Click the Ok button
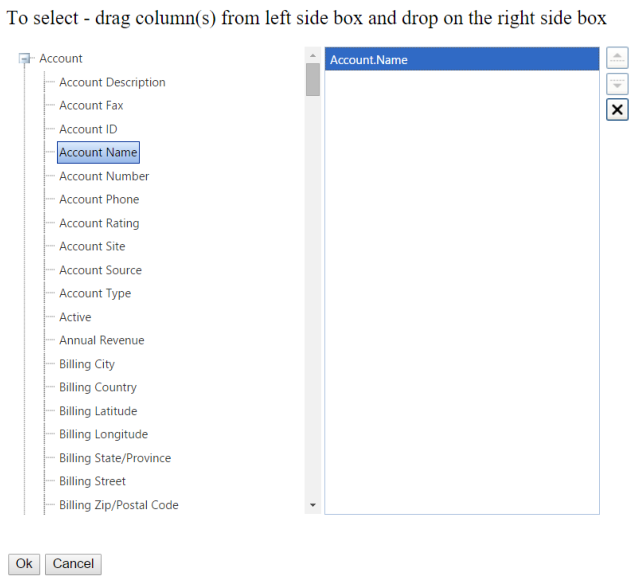644x584 pixels. [x=24, y=564]
